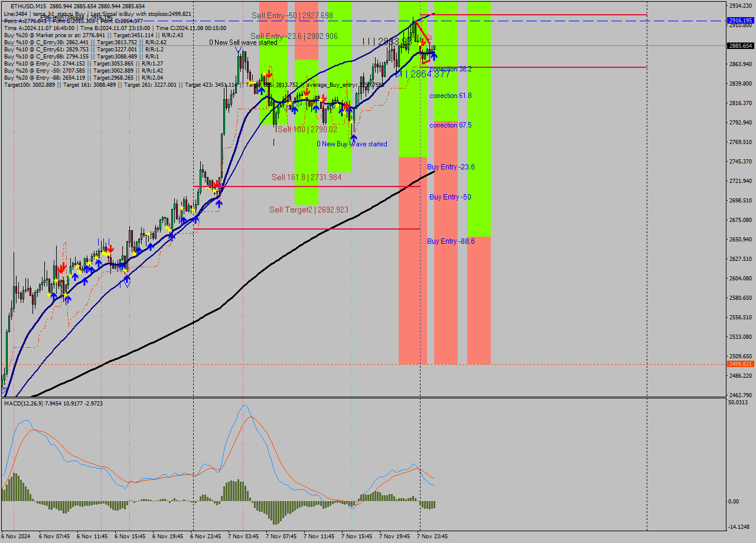Click the 'correction 38.2' label
The image size is (756, 543).
tap(451, 69)
